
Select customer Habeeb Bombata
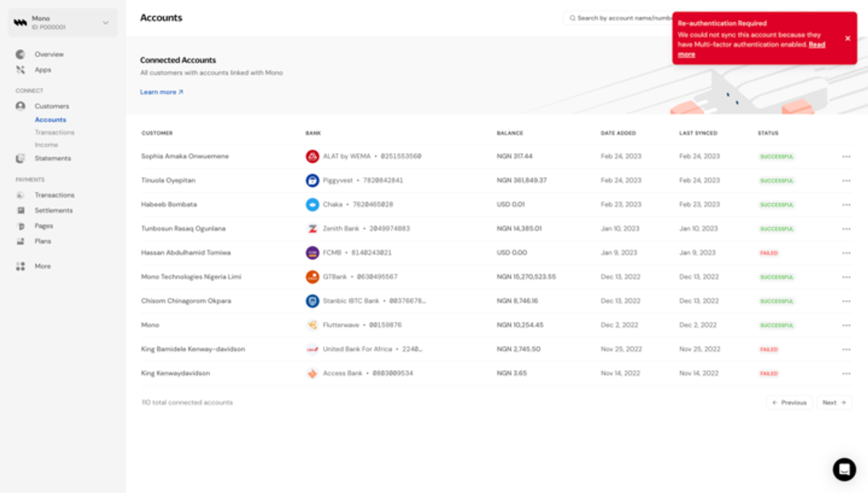pos(169,204)
